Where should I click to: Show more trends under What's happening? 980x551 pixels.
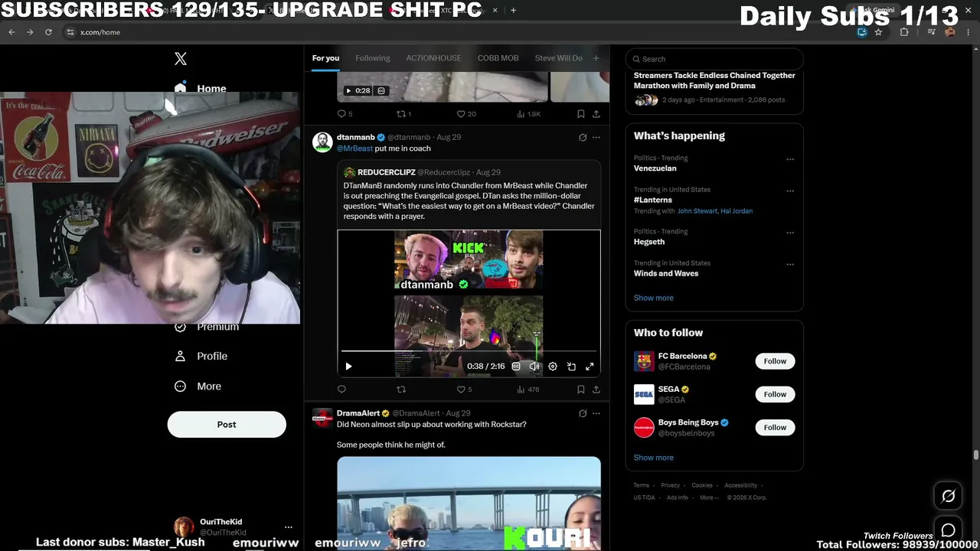coord(654,298)
